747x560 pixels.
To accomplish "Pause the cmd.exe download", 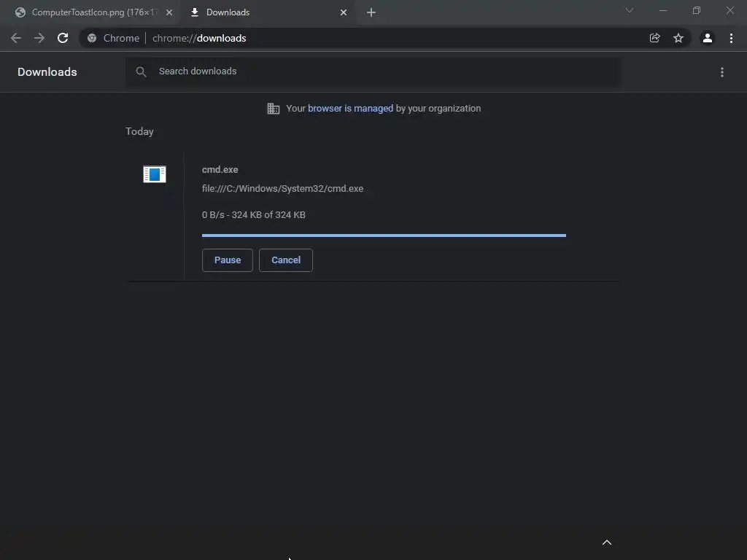I will coord(228,260).
